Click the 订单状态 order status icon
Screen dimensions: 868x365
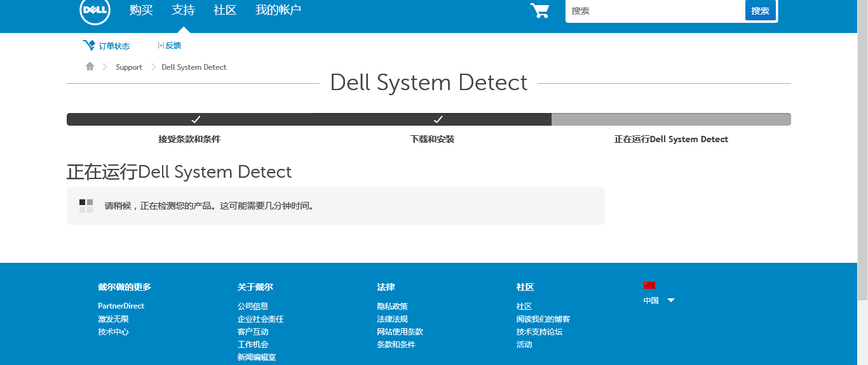89,45
